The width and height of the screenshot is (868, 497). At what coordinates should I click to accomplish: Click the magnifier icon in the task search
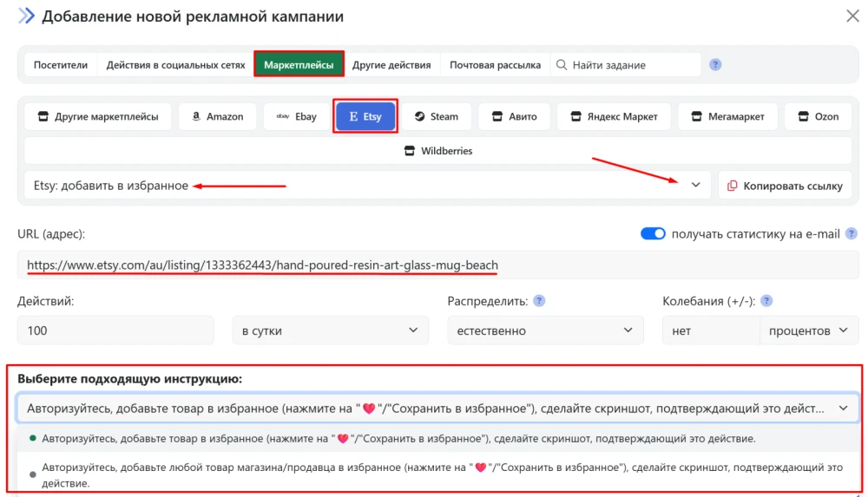coord(562,65)
